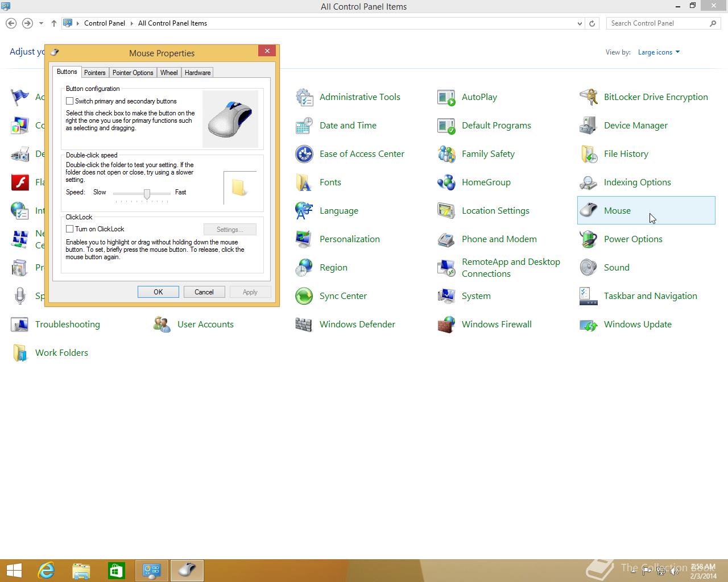Check Turn on ClickLock
Viewport: 728px width, 582px height.
click(70, 229)
